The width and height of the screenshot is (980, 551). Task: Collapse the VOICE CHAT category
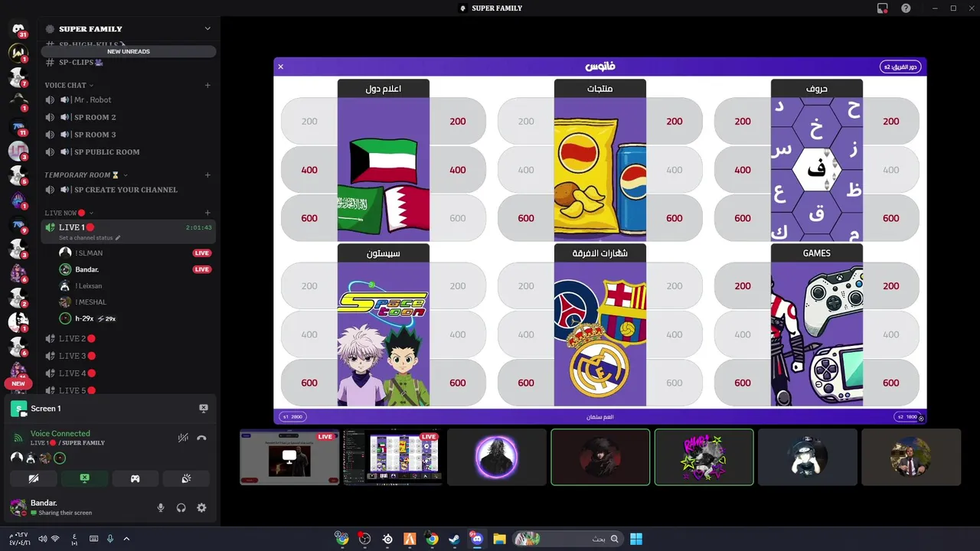pyautogui.click(x=69, y=85)
